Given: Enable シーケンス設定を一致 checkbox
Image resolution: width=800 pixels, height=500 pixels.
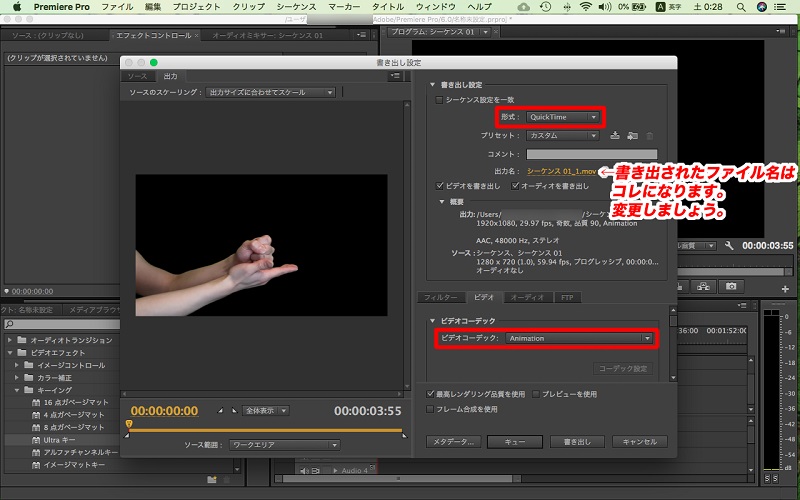Looking at the screenshot, I should point(438,100).
